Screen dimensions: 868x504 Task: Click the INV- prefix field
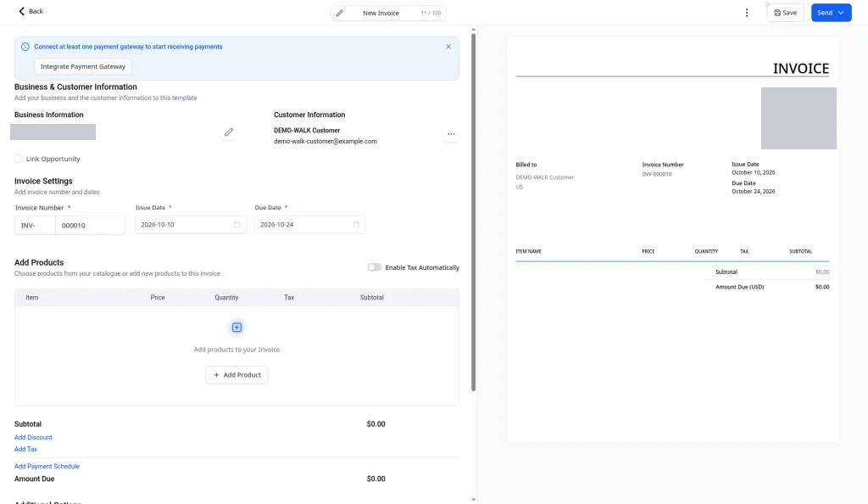pyautogui.click(x=35, y=226)
